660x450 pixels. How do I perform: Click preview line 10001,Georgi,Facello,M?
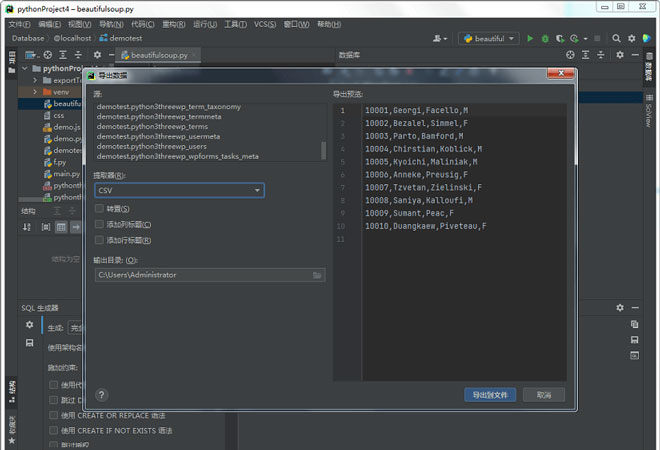tap(416, 110)
